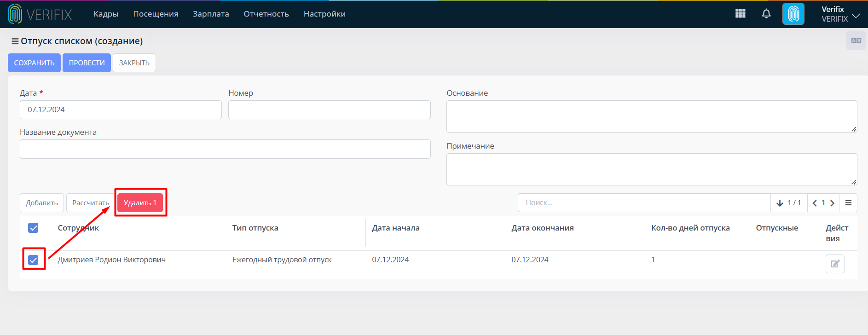Uncheck the Дмитриев Родион Викторович row checkbox

33,260
